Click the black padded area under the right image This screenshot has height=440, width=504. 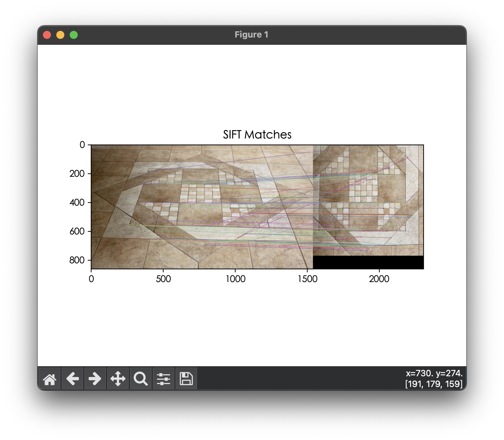[x=368, y=262]
